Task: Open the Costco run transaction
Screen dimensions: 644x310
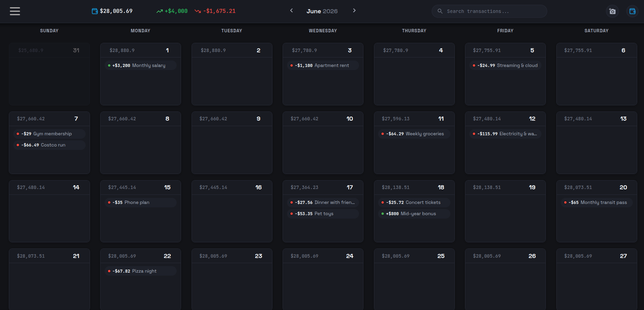Action: 49,145
